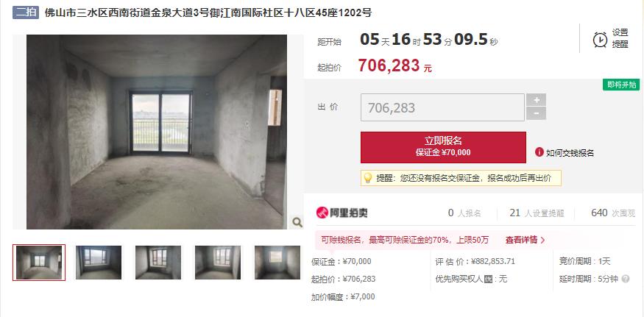The image size is (644, 317).
Task: Select the second room thumbnail
Action: click(99, 263)
